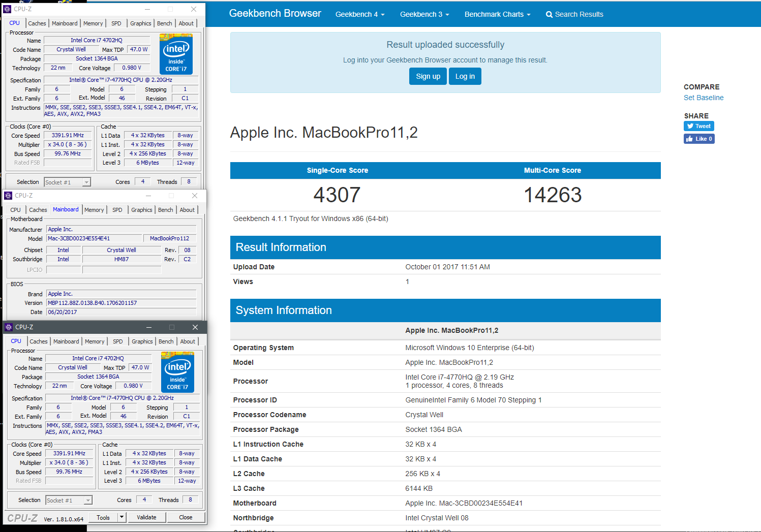Click the Tools button in CPU-Z

[103, 517]
